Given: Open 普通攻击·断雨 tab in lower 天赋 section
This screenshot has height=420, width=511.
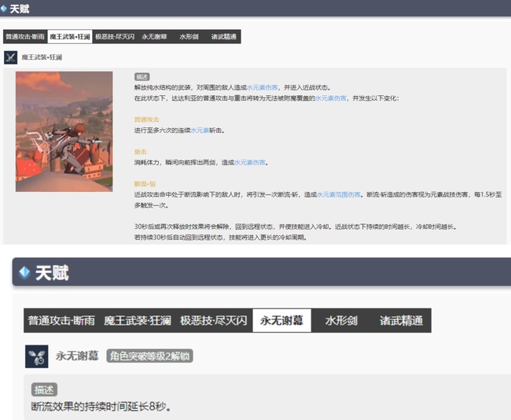Looking at the screenshot, I should (x=61, y=321).
